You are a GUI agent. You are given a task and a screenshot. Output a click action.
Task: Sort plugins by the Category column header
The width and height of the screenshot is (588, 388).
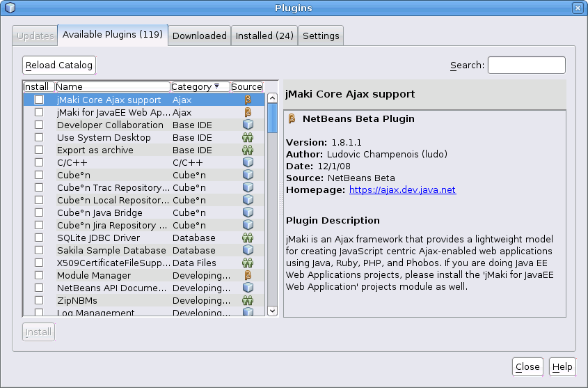pyautogui.click(x=200, y=86)
